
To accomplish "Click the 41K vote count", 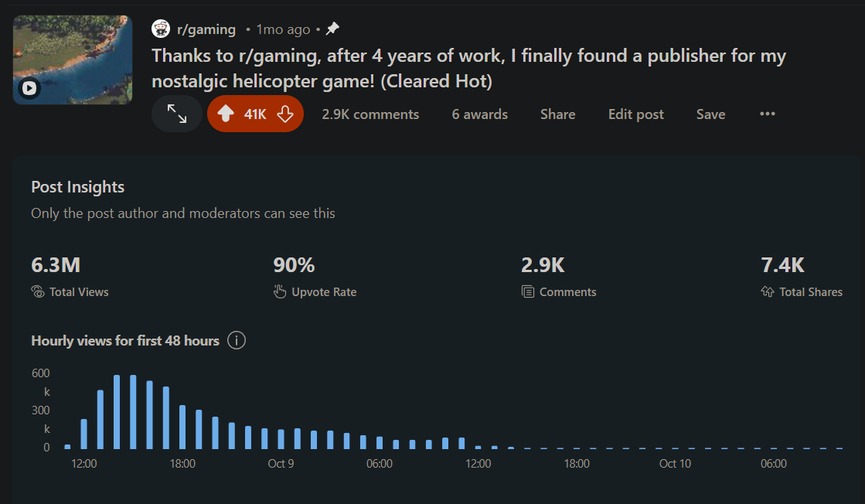I will click(x=255, y=114).
